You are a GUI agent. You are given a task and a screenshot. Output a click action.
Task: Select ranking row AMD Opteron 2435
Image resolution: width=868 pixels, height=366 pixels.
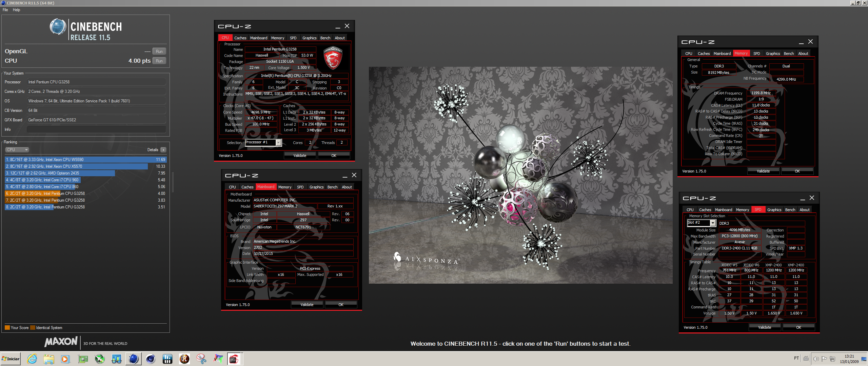85,173
